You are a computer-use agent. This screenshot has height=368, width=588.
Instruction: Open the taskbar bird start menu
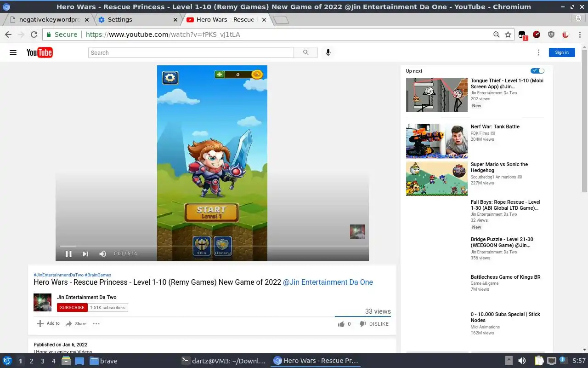click(x=7, y=361)
